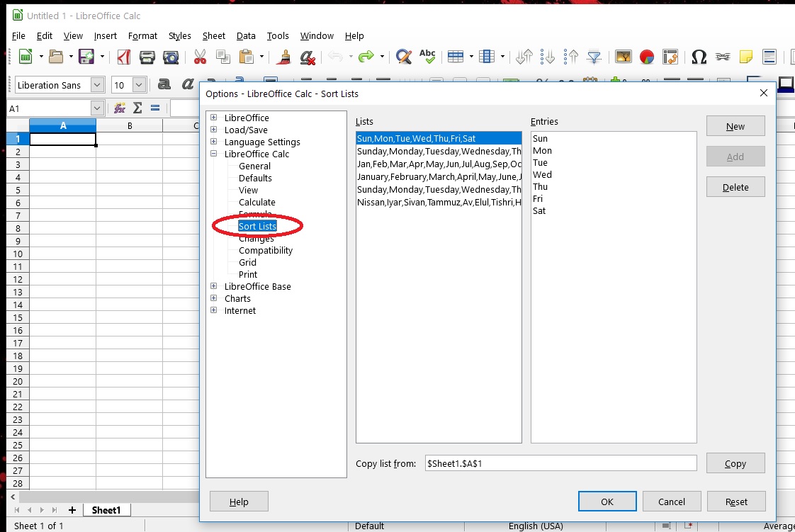This screenshot has height=532, width=795.
Task: Click the Print icon in toolbar
Action: [147, 57]
